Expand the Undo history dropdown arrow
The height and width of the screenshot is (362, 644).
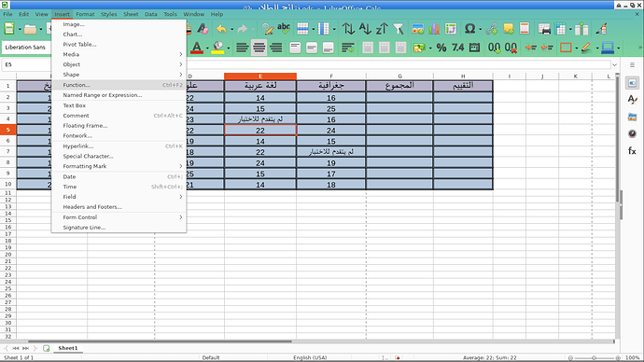point(231,29)
